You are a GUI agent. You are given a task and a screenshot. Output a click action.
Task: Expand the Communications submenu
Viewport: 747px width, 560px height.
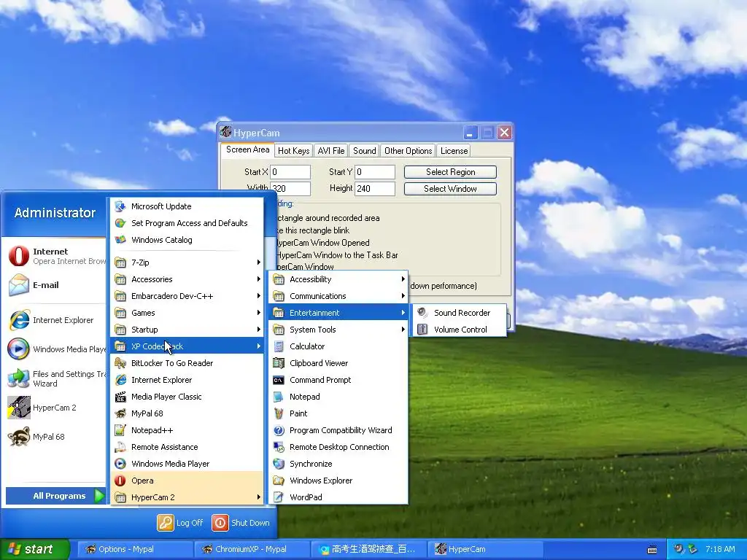[338, 296]
